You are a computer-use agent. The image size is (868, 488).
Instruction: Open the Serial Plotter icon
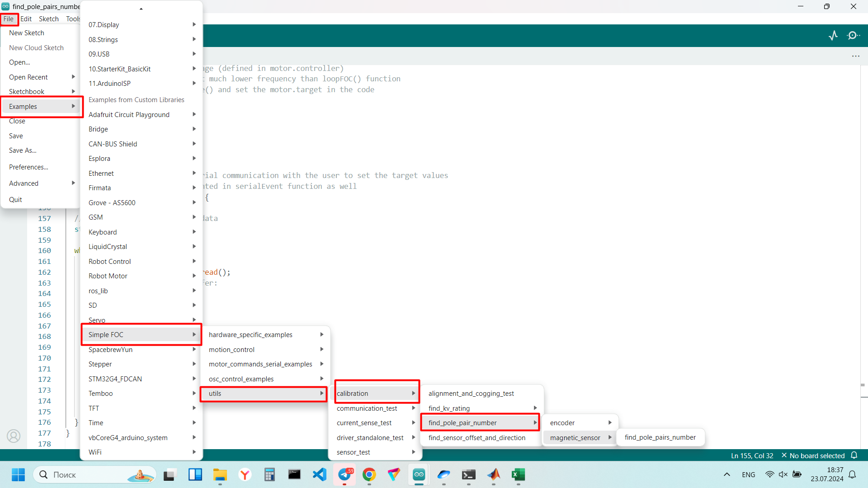(x=833, y=36)
